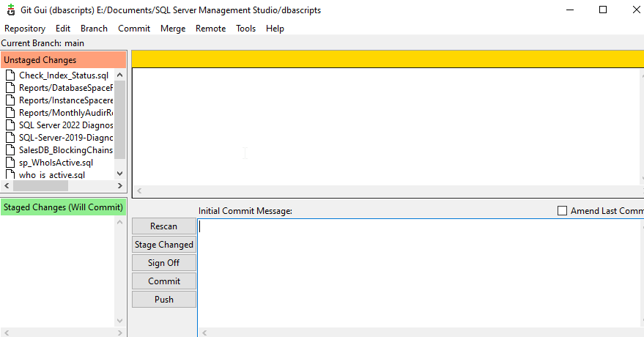
Task: Click the file icon for Reports/MonthlyAudit entry
Action: (x=10, y=113)
